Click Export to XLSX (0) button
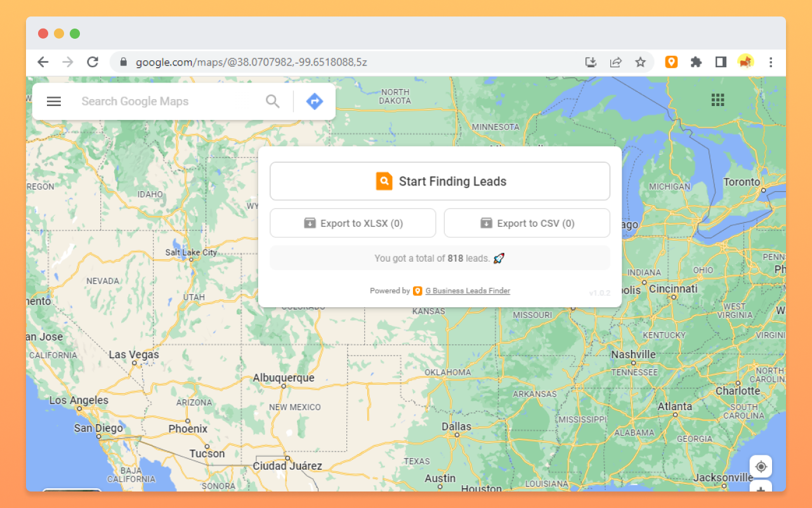Screen dimensions: 812x508 click(353, 223)
